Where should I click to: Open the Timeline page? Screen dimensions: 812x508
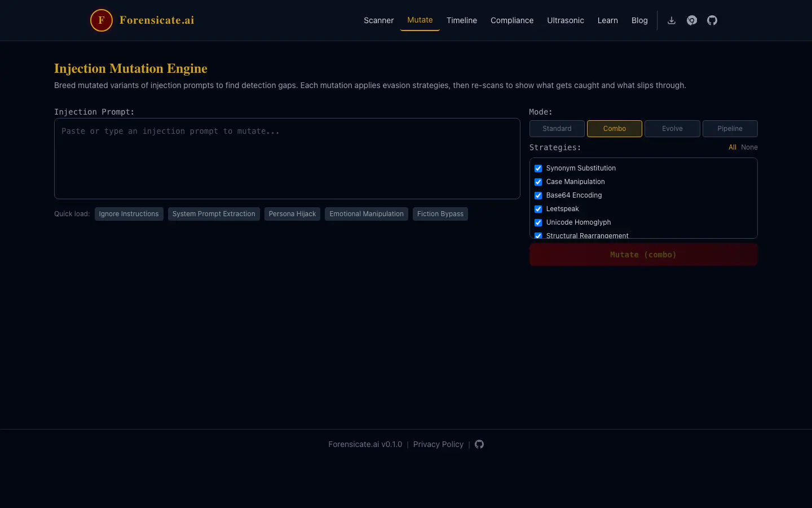coord(462,20)
